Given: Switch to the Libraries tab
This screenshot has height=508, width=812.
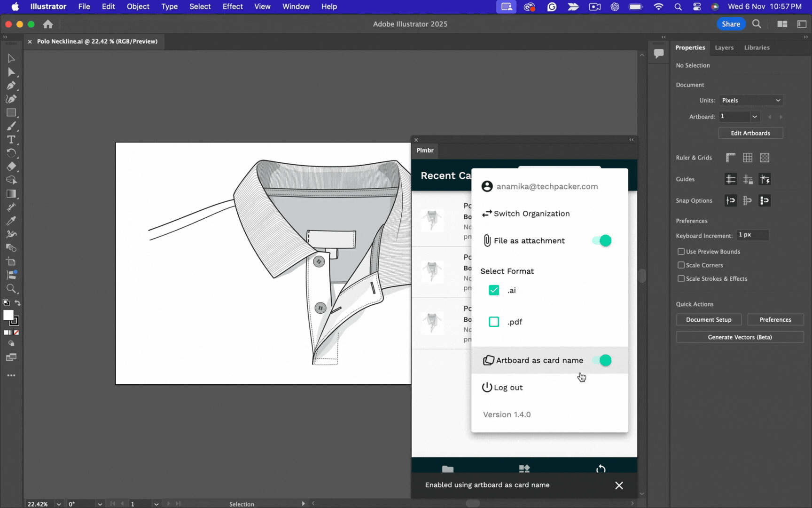Looking at the screenshot, I should [757, 48].
